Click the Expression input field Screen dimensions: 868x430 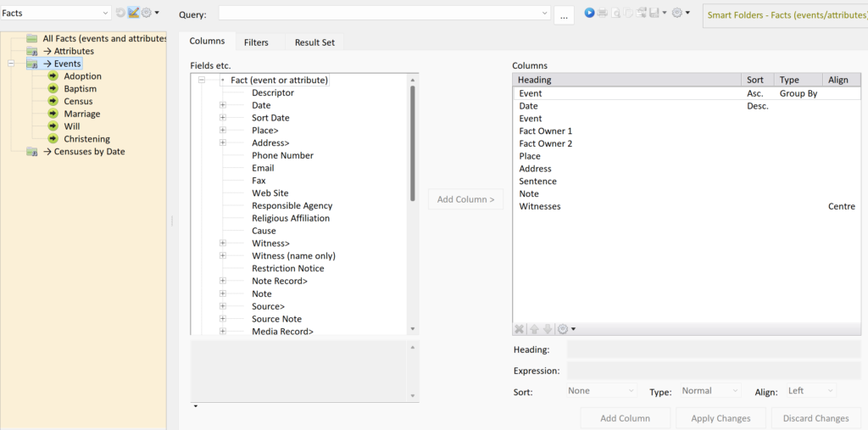(714, 371)
